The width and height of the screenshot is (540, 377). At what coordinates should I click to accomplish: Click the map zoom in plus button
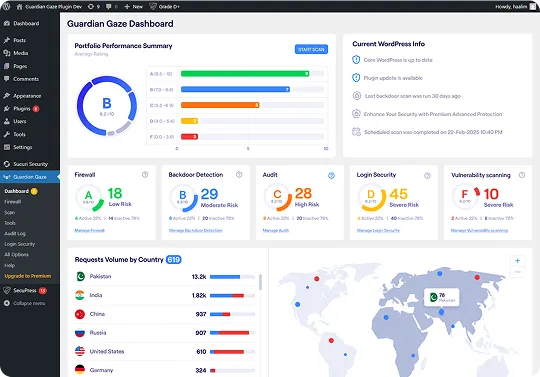click(x=517, y=261)
